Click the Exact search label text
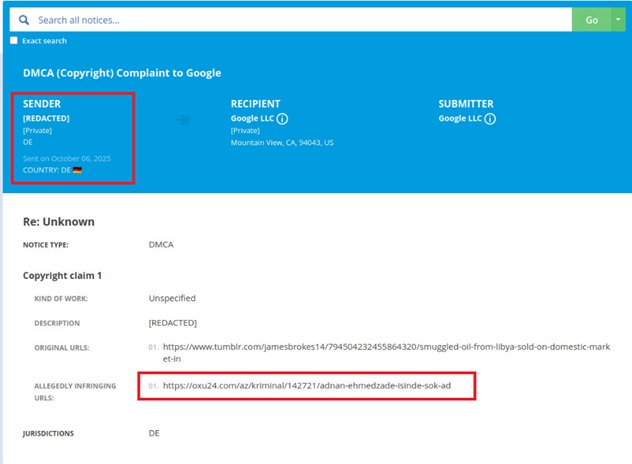The height and width of the screenshot is (464, 632). pyautogui.click(x=44, y=41)
